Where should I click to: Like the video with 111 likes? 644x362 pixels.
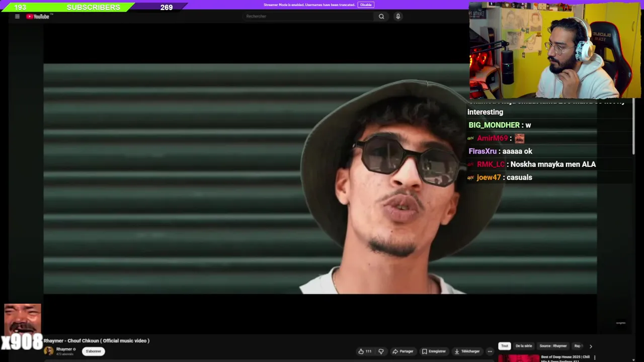[x=365, y=351]
